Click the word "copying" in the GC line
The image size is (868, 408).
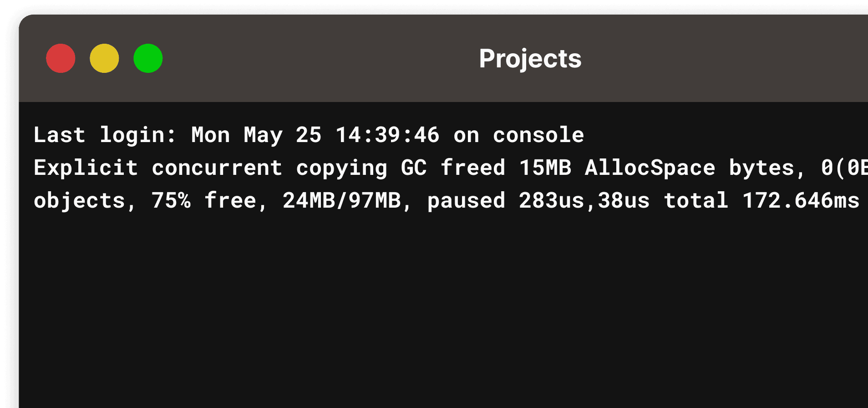click(x=341, y=168)
